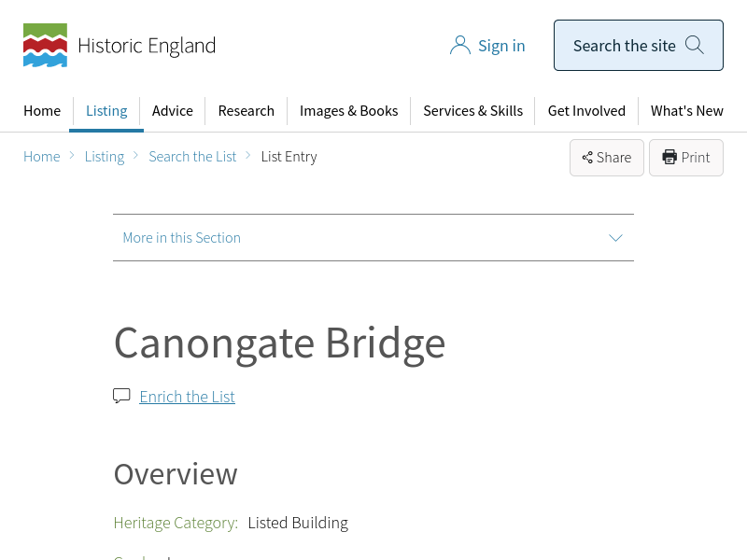Select the Listing navigation tab
The height and width of the screenshot is (560, 747).
pyautogui.click(x=106, y=110)
